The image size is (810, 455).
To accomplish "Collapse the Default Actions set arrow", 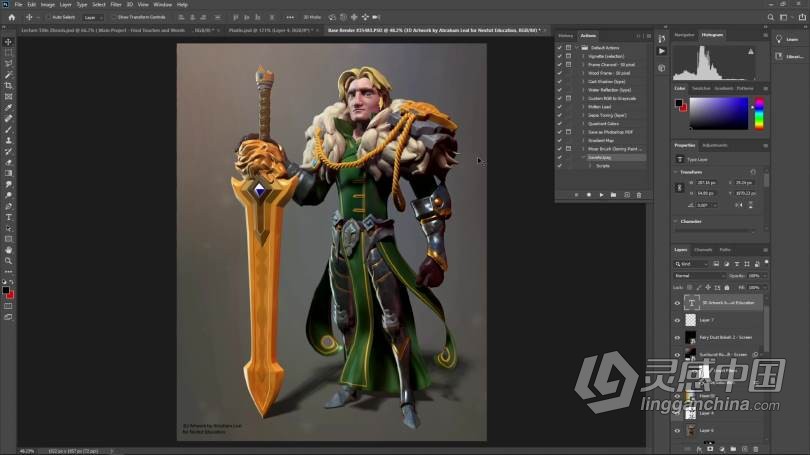I will click(578, 48).
